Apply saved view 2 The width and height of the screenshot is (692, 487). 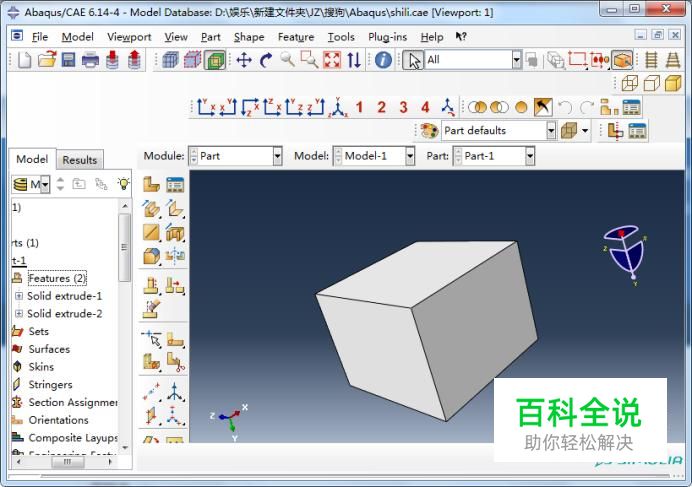(381, 107)
